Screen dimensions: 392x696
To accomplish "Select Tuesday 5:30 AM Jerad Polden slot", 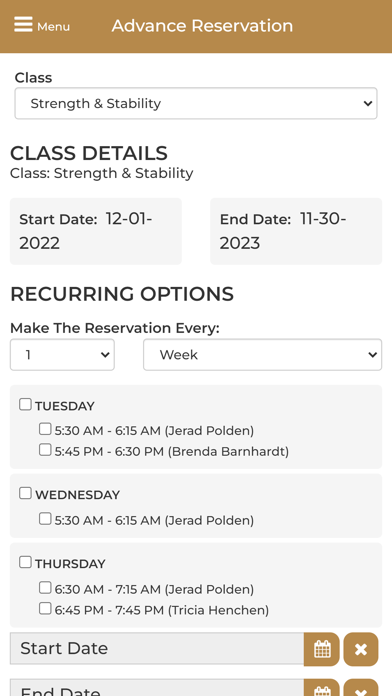I will (x=45, y=429).
